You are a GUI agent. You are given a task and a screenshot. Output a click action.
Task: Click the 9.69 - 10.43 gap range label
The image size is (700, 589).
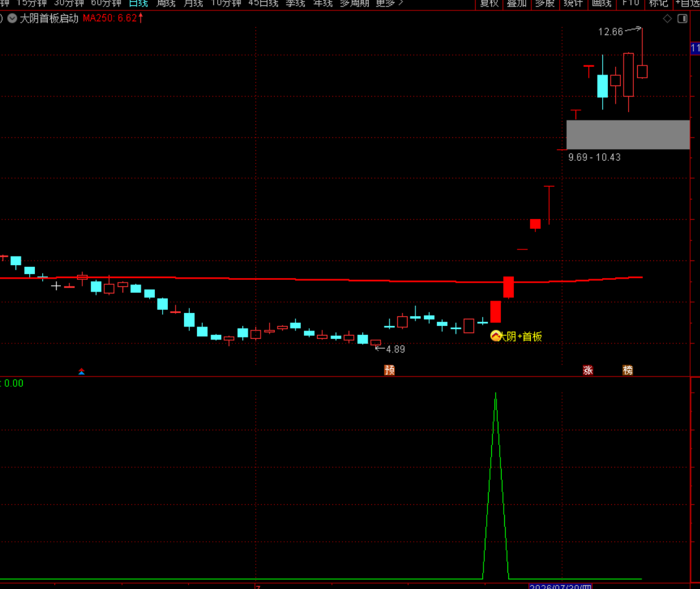[594, 157]
